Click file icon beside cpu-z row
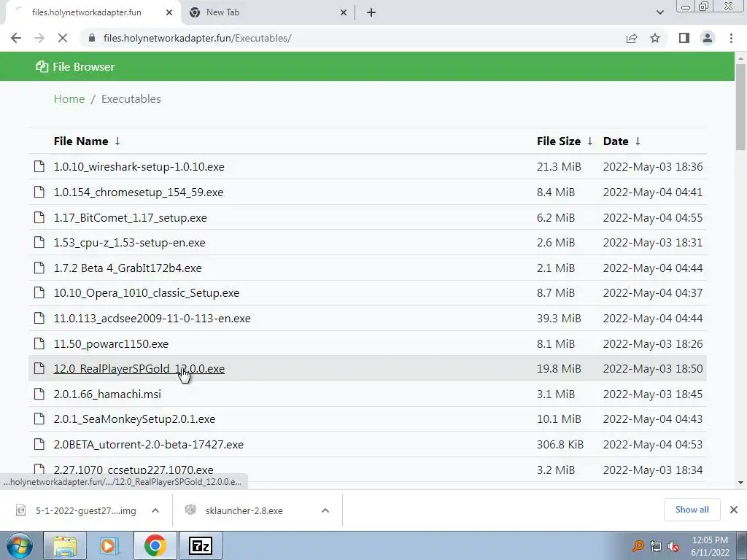747x560 pixels. pos(39,242)
